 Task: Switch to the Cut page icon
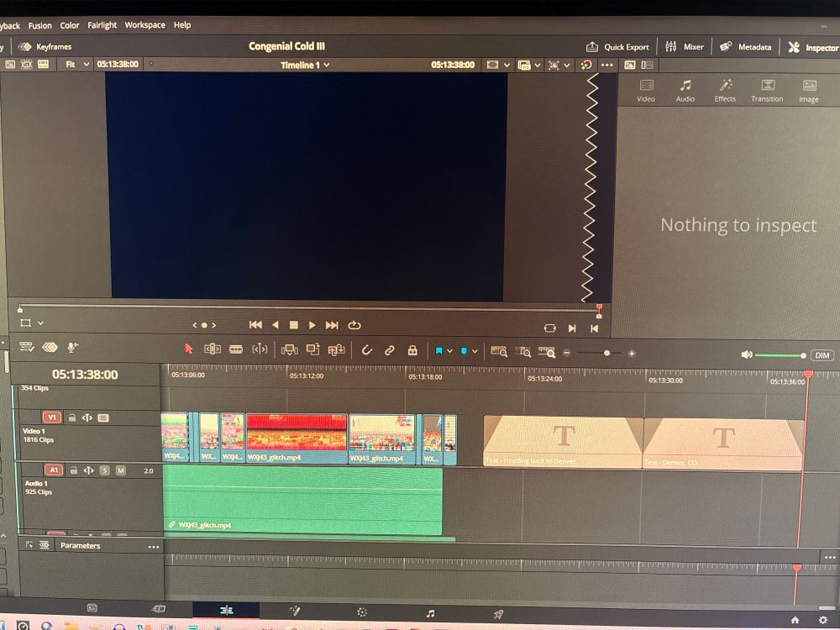[159, 608]
